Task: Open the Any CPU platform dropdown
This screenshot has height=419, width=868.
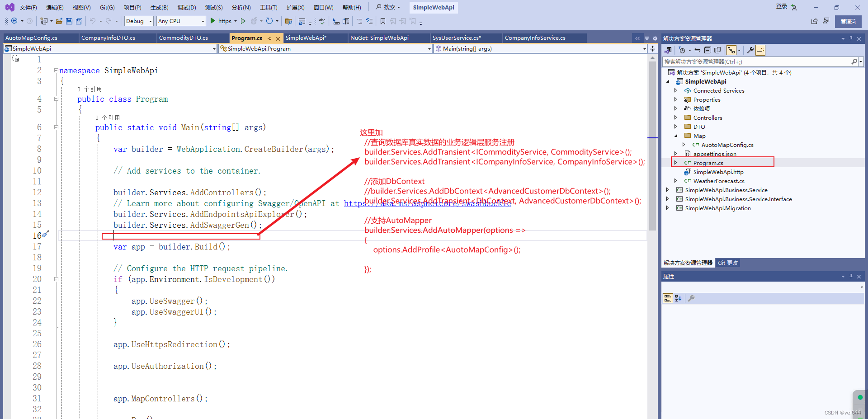Action: tap(181, 21)
